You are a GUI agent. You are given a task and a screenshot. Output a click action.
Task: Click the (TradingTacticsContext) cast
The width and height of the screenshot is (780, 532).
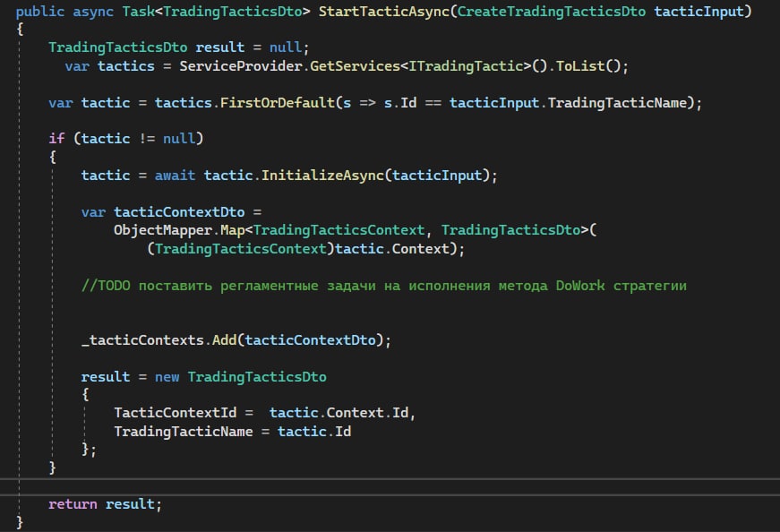[241, 248]
